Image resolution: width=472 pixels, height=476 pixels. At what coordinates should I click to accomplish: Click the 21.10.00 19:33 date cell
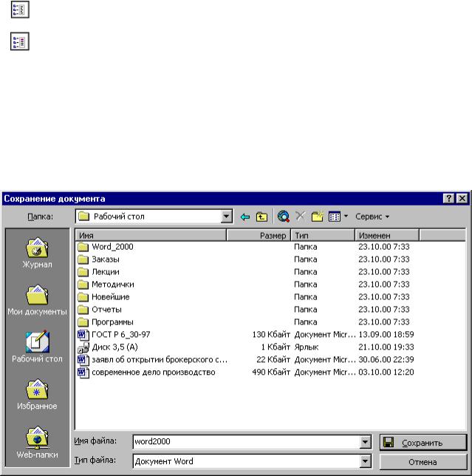[386, 347]
